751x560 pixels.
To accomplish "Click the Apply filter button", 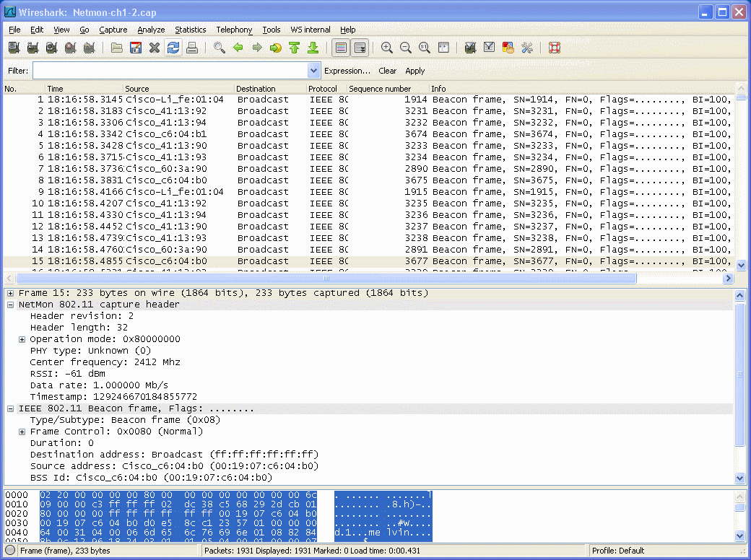I will tap(414, 71).
